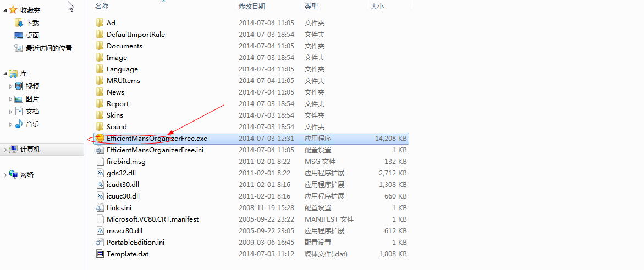This screenshot has height=270, width=644.
Task: Expand the Documents (文档) library arrow
Action: pyautogui.click(x=10, y=112)
